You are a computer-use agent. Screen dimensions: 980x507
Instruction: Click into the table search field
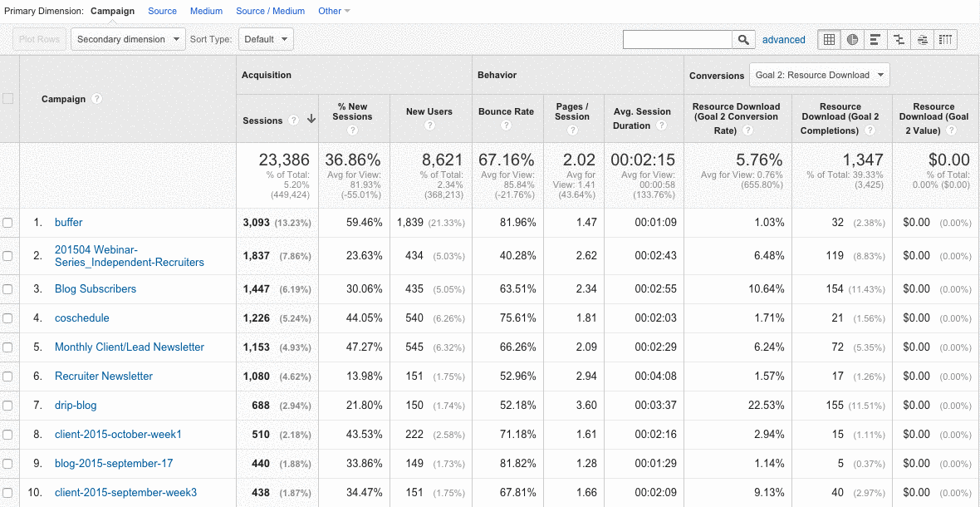pos(678,39)
